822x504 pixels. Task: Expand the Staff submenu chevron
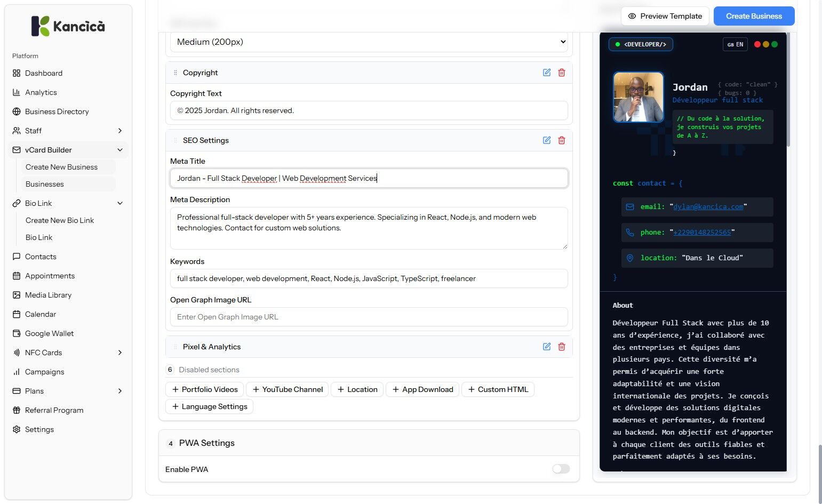[120, 131]
